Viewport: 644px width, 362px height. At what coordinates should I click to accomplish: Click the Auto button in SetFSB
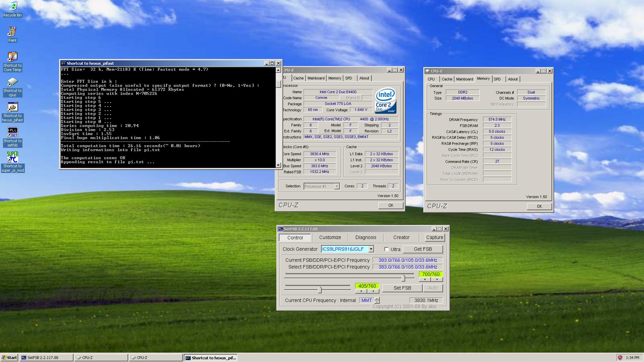433,288
